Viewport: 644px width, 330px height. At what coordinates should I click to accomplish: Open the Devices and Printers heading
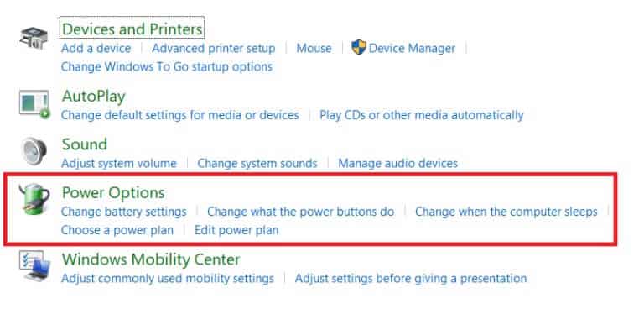[x=132, y=29]
